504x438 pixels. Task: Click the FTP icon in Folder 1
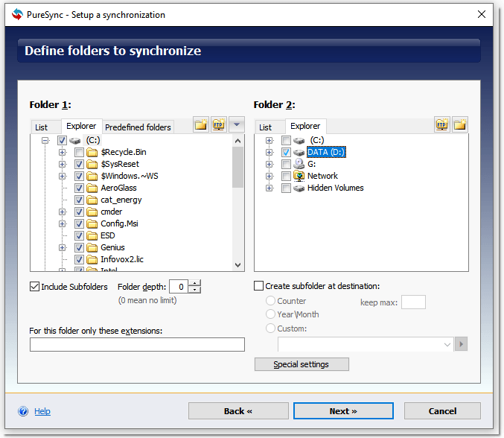click(219, 124)
